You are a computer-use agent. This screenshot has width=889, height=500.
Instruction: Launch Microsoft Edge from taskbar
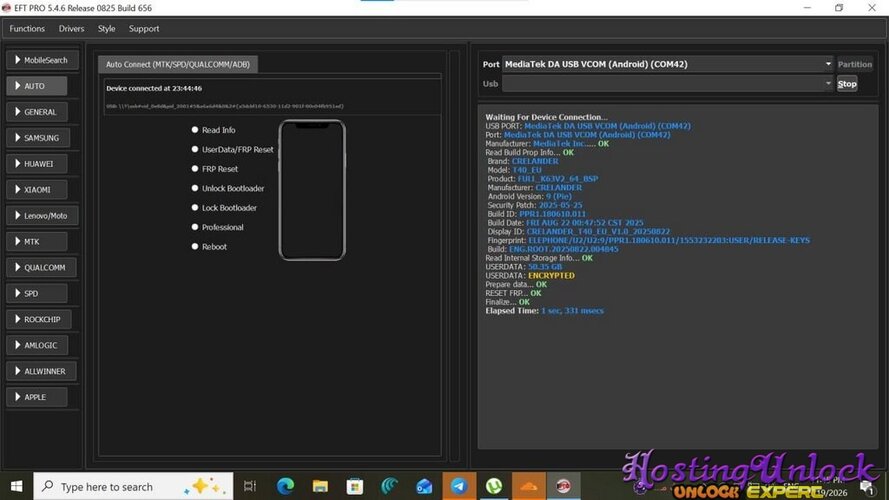(285, 486)
